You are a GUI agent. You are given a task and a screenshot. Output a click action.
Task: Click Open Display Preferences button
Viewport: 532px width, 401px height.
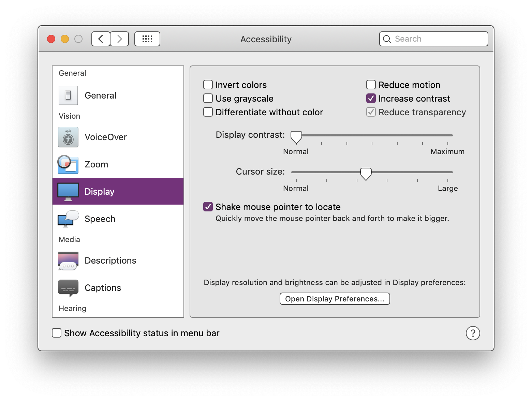pyautogui.click(x=335, y=299)
